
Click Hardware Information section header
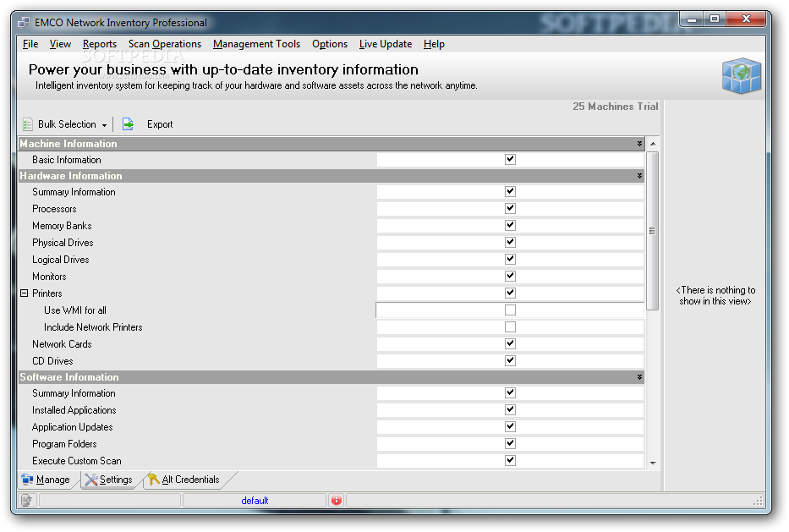tap(331, 176)
